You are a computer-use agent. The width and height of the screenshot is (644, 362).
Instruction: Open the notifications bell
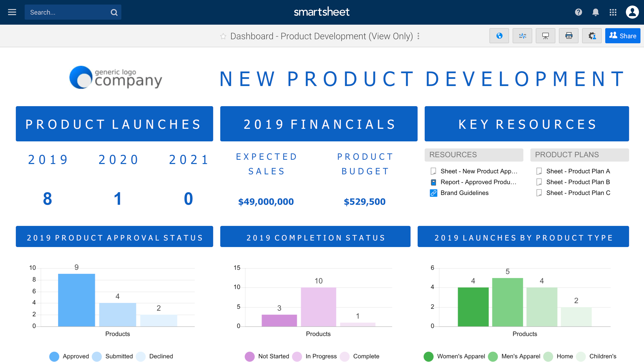(x=595, y=12)
